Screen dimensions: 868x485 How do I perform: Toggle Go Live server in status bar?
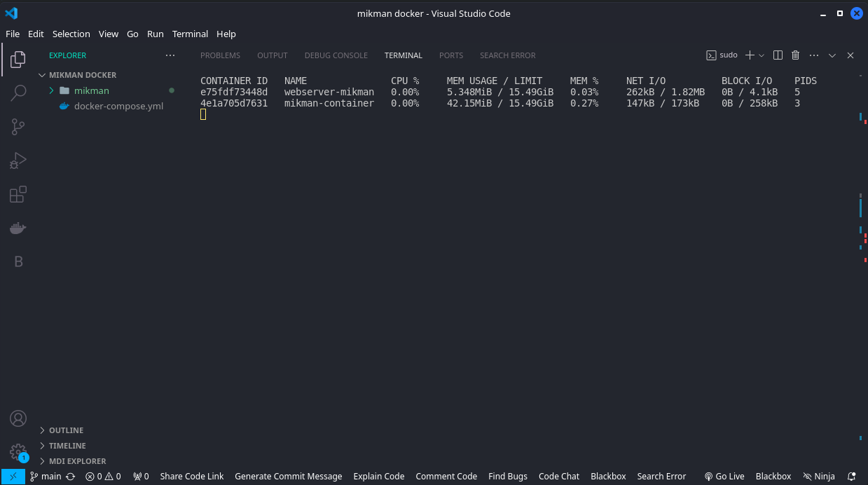click(724, 477)
